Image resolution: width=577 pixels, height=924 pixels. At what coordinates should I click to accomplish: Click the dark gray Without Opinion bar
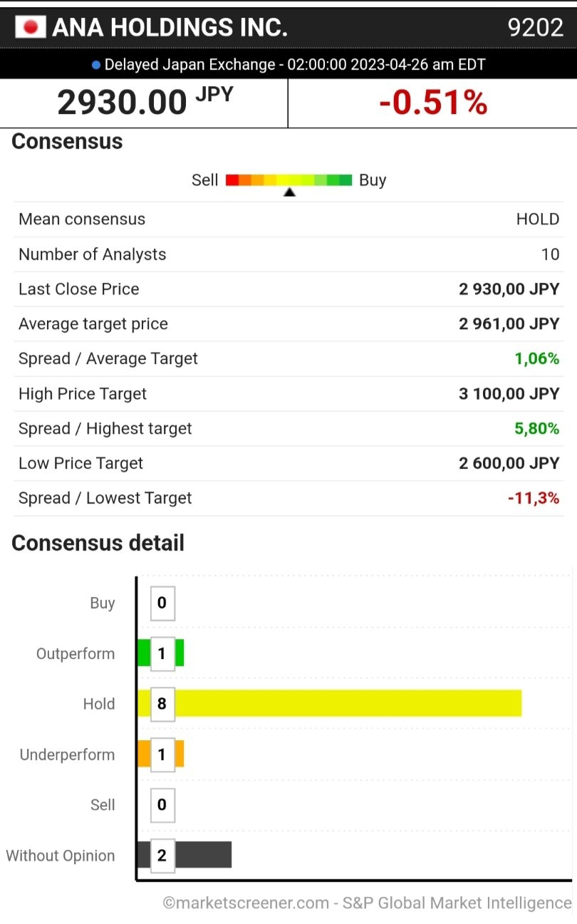click(x=202, y=855)
